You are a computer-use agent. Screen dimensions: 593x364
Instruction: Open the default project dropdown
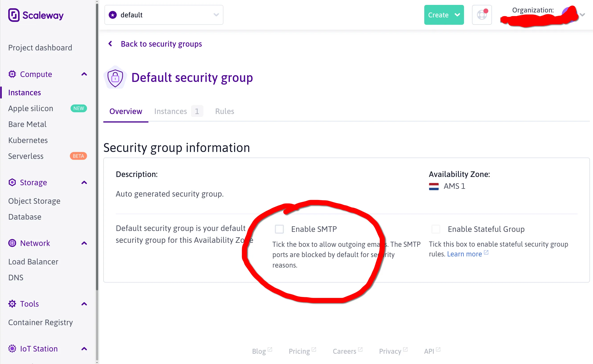pyautogui.click(x=164, y=15)
